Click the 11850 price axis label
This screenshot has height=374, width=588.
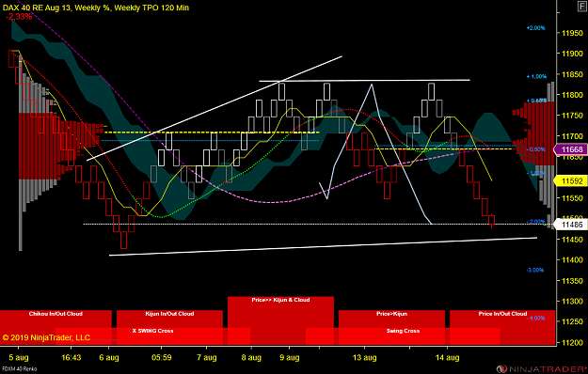pos(572,74)
